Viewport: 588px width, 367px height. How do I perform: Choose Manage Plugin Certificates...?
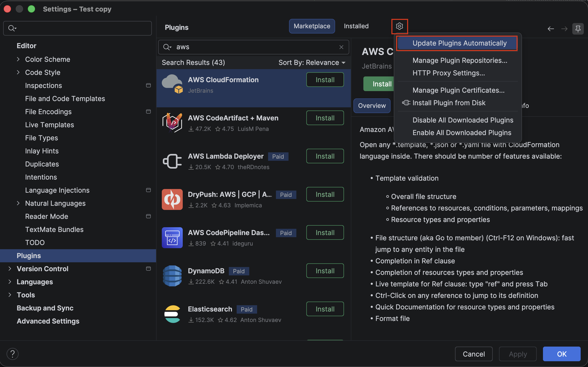[458, 90]
